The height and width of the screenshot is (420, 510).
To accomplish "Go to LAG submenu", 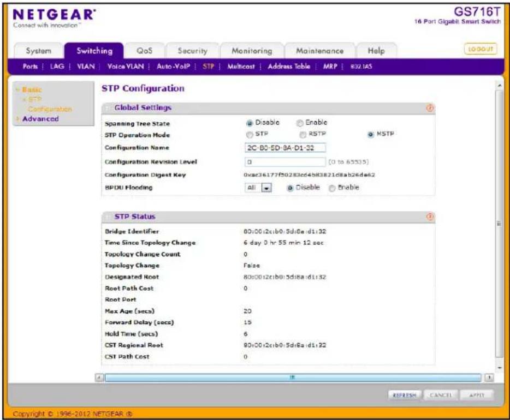I will click(x=57, y=66).
